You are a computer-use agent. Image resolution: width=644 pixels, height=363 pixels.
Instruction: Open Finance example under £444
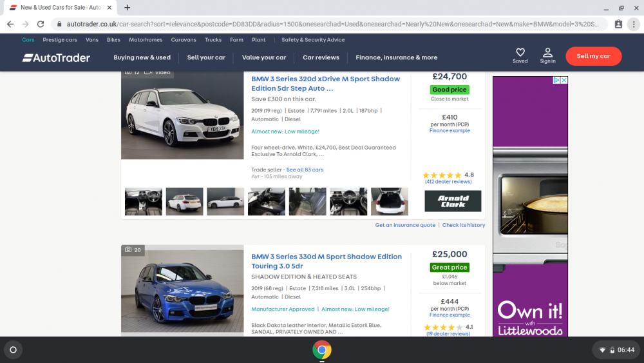tap(450, 315)
